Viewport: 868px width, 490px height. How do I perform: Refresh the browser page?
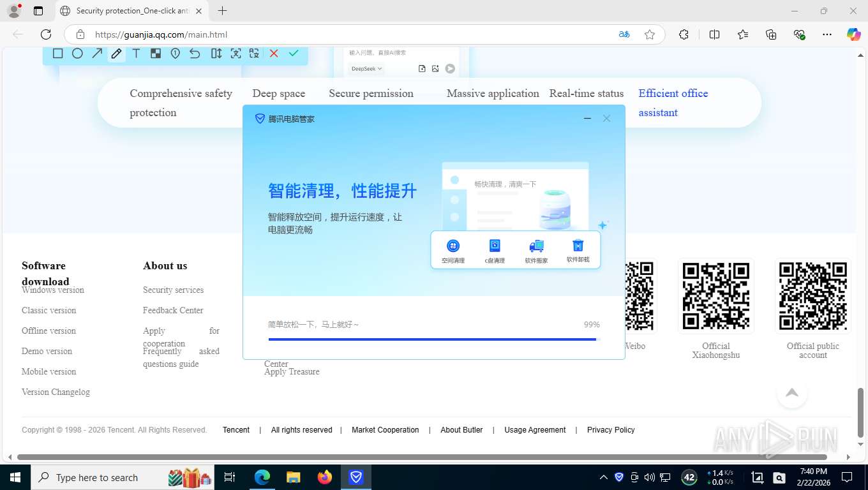(x=46, y=34)
